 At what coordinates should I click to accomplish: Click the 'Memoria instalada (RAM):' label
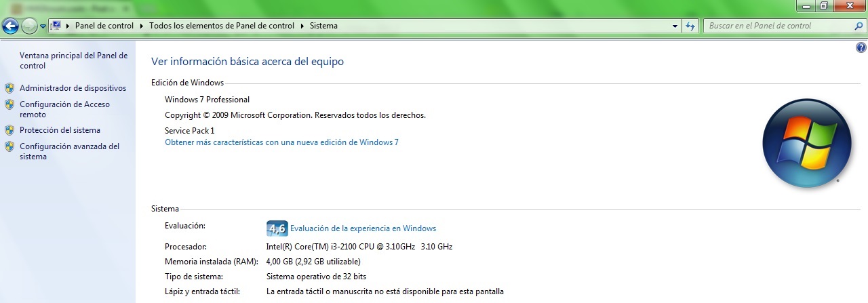tap(211, 262)
